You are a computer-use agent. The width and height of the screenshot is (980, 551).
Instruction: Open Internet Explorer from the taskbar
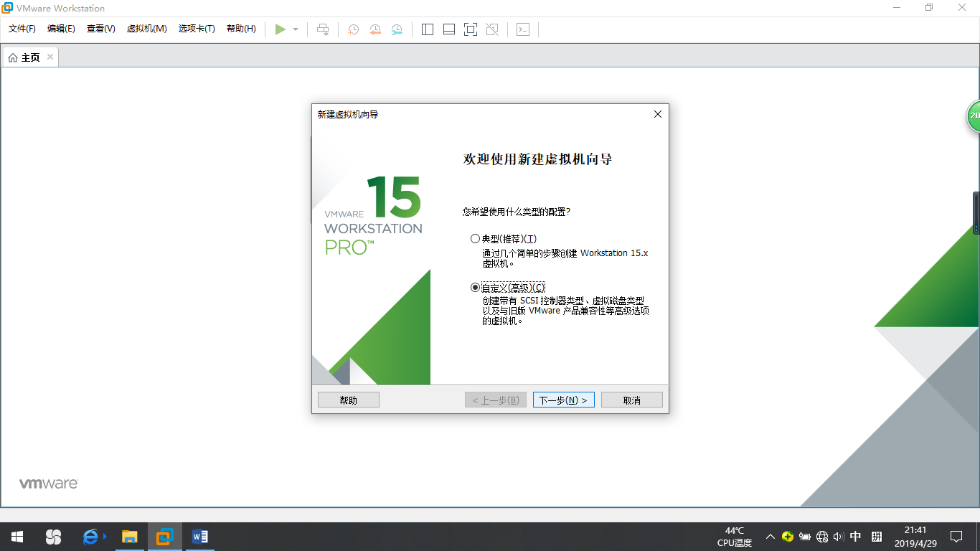(x=90, y=537)
